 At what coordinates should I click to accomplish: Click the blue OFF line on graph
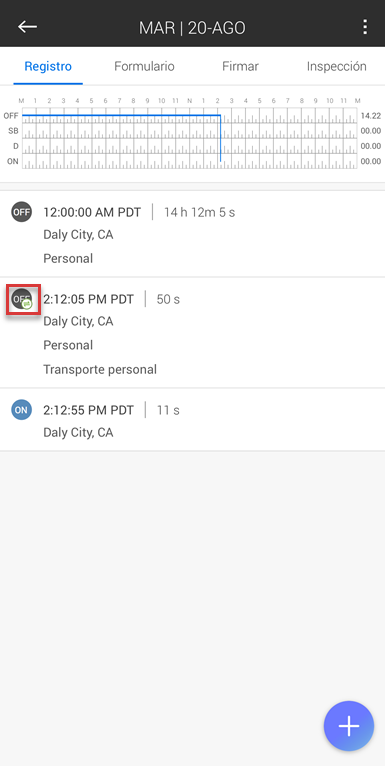121,115
